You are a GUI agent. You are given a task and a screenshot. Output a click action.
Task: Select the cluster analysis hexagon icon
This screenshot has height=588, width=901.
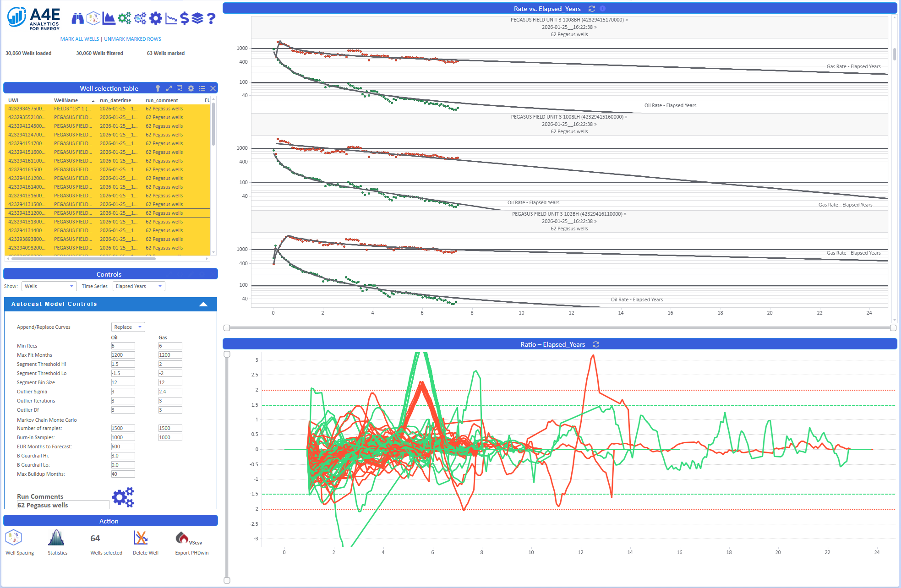pos(92,18)
